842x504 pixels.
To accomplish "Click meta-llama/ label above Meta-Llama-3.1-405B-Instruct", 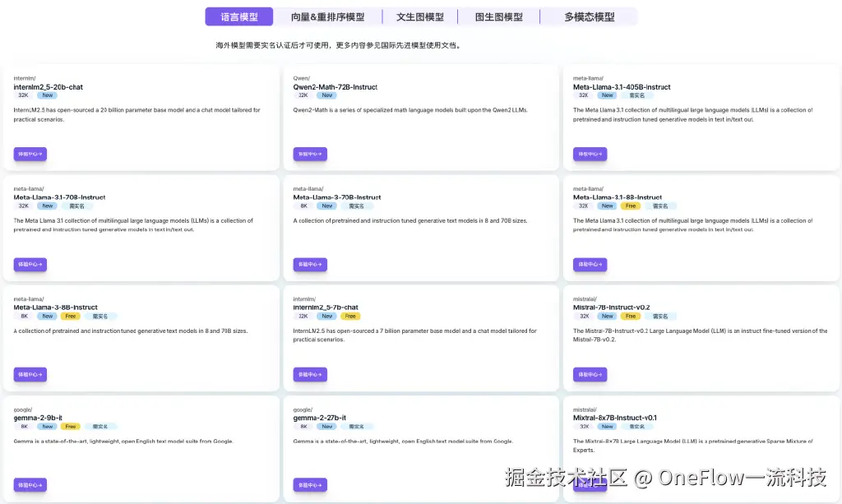I will (x=588, y=78).
